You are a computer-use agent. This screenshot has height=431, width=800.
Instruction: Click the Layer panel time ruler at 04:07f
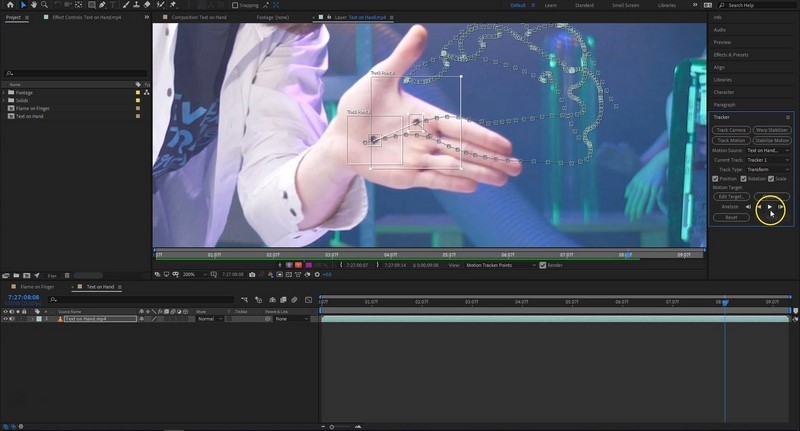pos(389,255)
